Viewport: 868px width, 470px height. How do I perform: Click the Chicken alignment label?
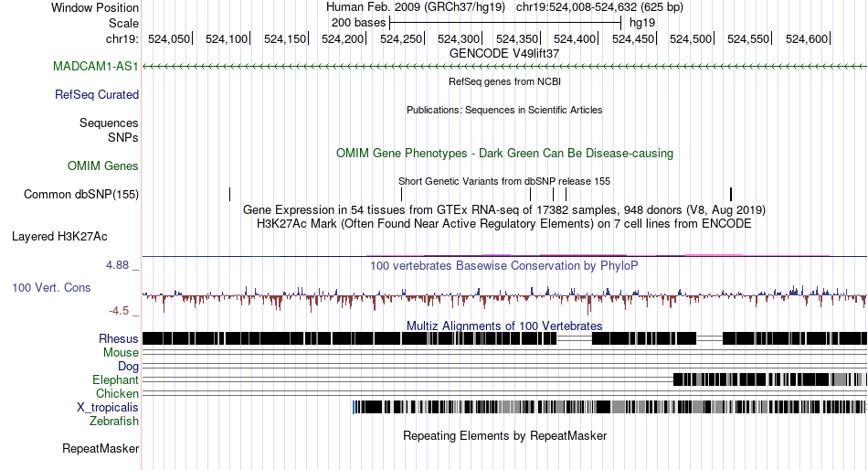click(x=117, y=393)
